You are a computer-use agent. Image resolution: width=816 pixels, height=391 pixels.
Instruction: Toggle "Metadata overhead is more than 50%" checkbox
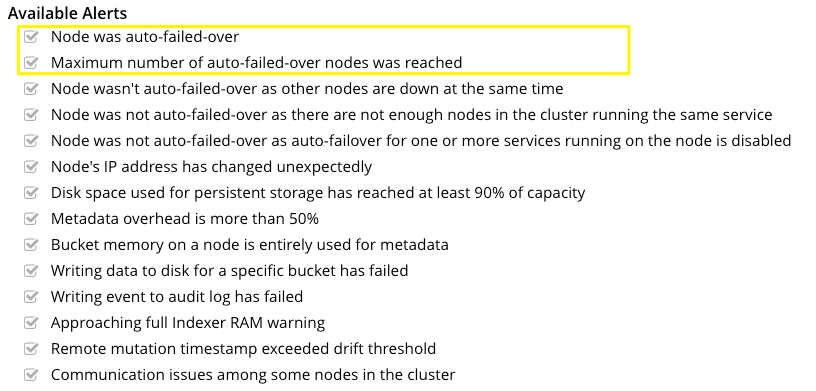coord(31,219)
